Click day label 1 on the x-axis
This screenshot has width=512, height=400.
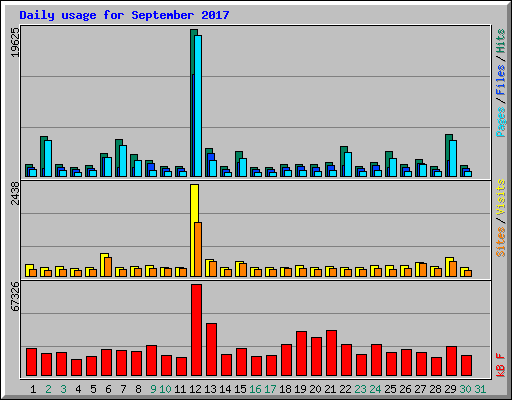tap(33, 389)
